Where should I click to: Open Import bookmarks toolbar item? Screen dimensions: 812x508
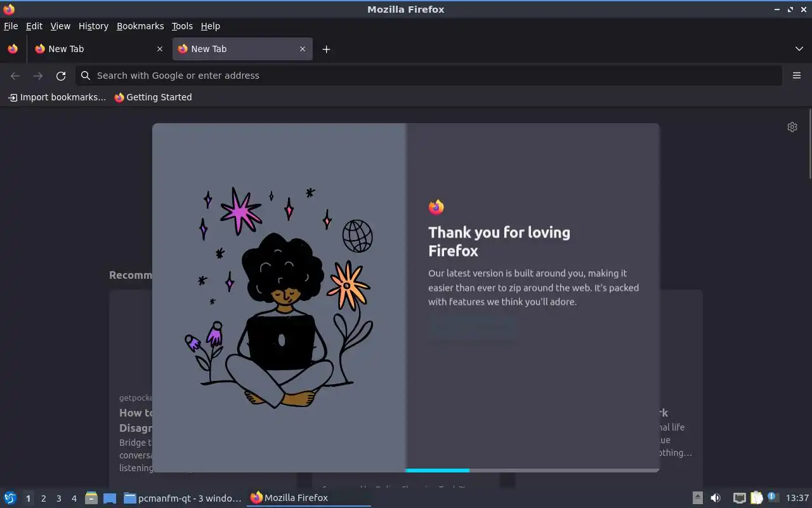(57, 97)
